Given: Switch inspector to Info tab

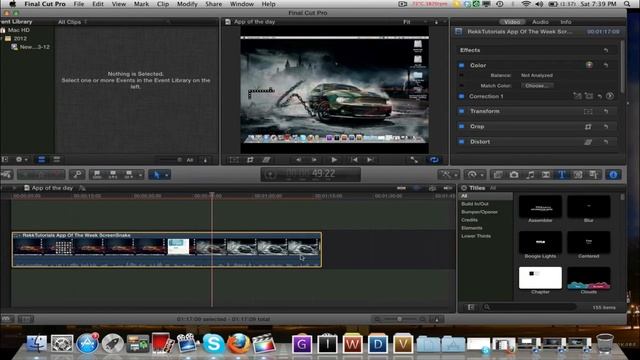Looking at the screenshot, I should 566,22.
